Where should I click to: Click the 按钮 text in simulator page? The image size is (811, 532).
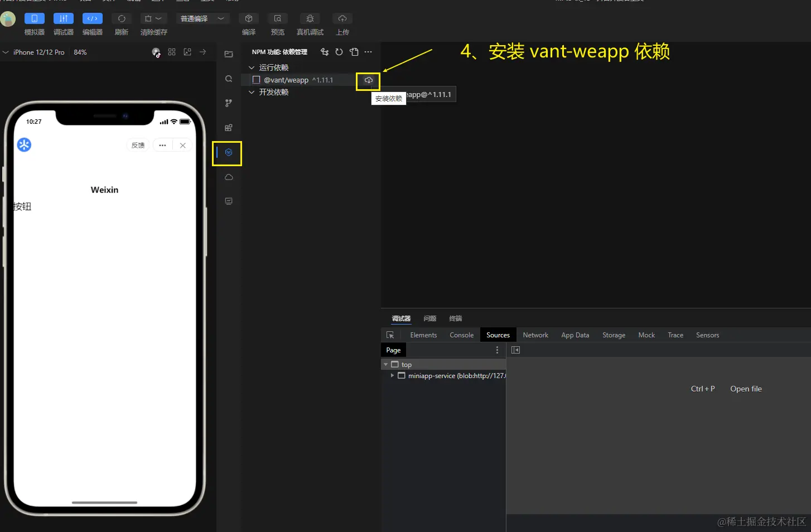(22, 206)
